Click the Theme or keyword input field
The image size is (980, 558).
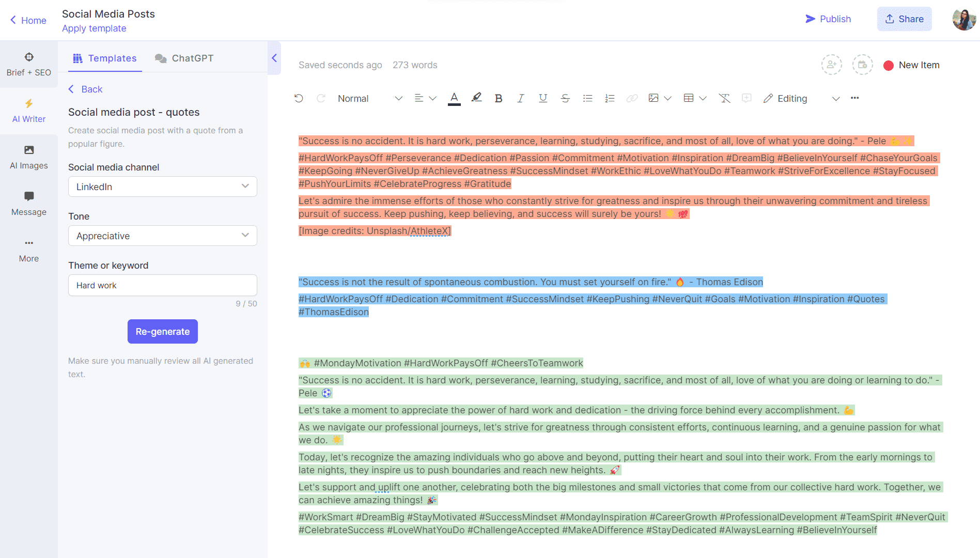tap(163, 285)
